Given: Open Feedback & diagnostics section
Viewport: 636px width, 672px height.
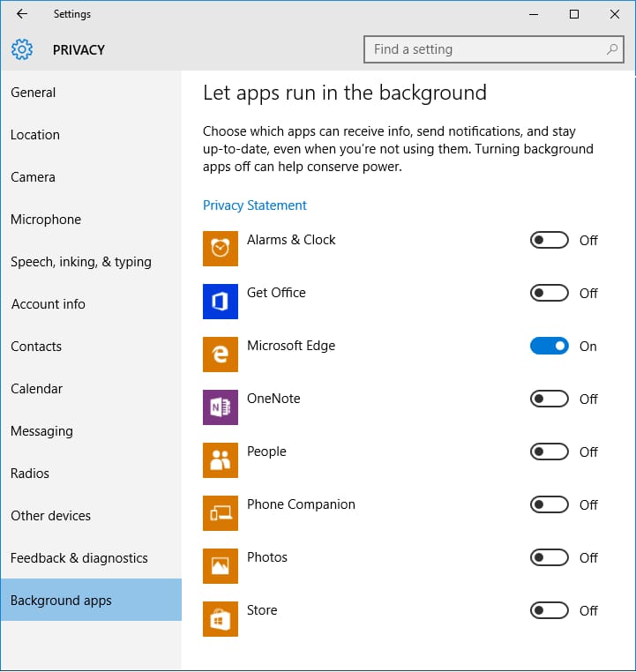Looking at the screenshot, I should click(91, 558).
